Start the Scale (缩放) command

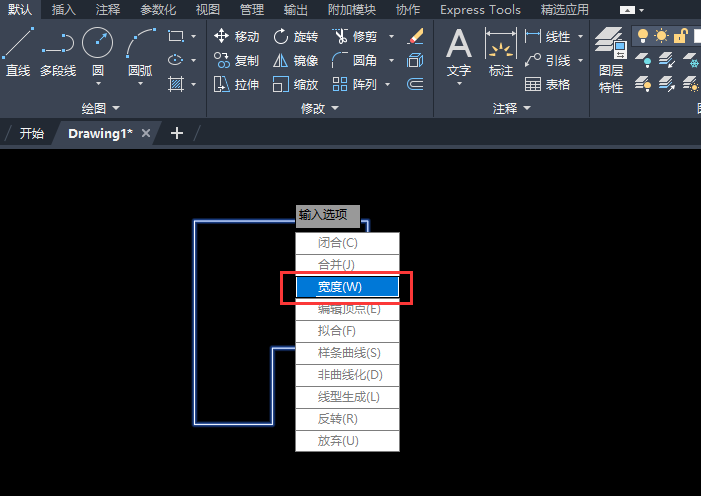pos(296,84)
